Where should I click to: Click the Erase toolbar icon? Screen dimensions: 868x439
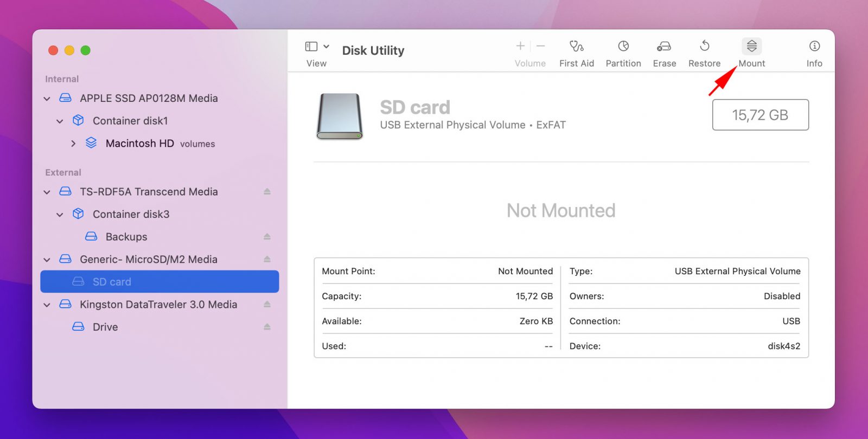point(664,46)
